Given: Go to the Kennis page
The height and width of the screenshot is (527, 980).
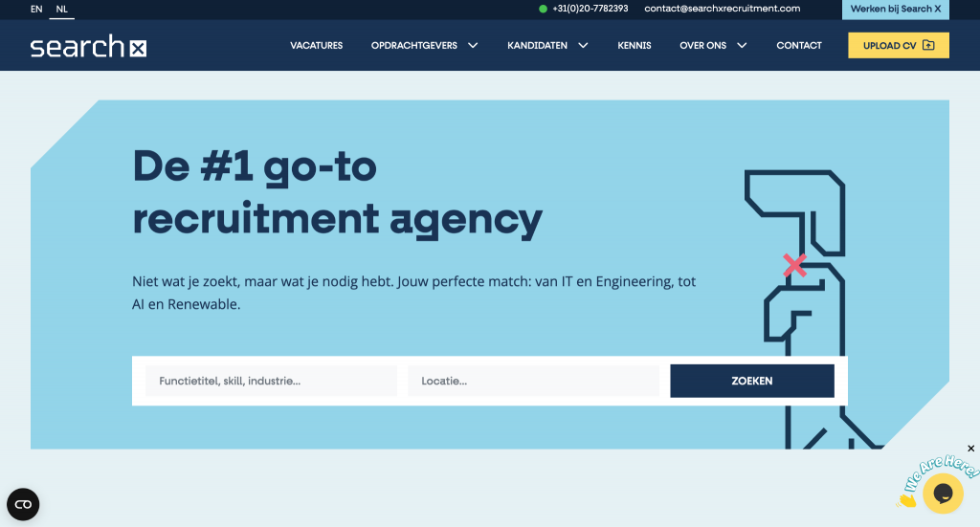Looking at the screenshot, I should pos(635,46).
